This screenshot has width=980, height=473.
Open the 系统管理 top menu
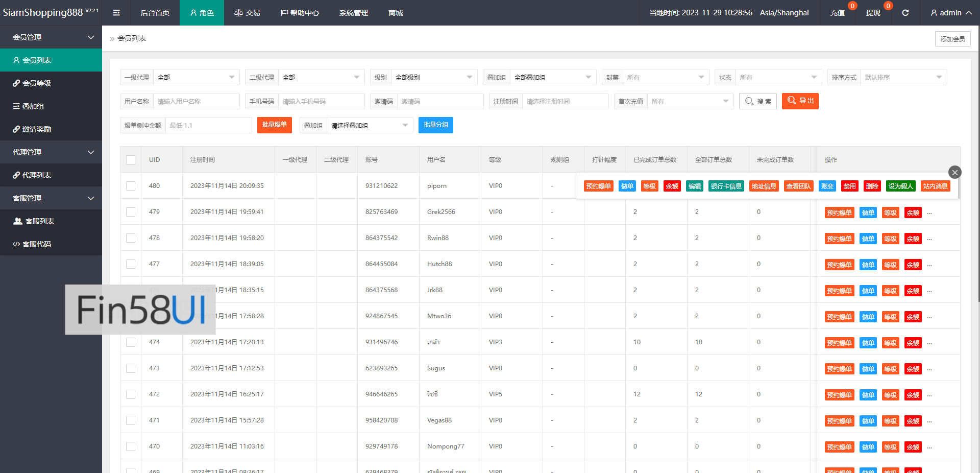coord(353,13)
